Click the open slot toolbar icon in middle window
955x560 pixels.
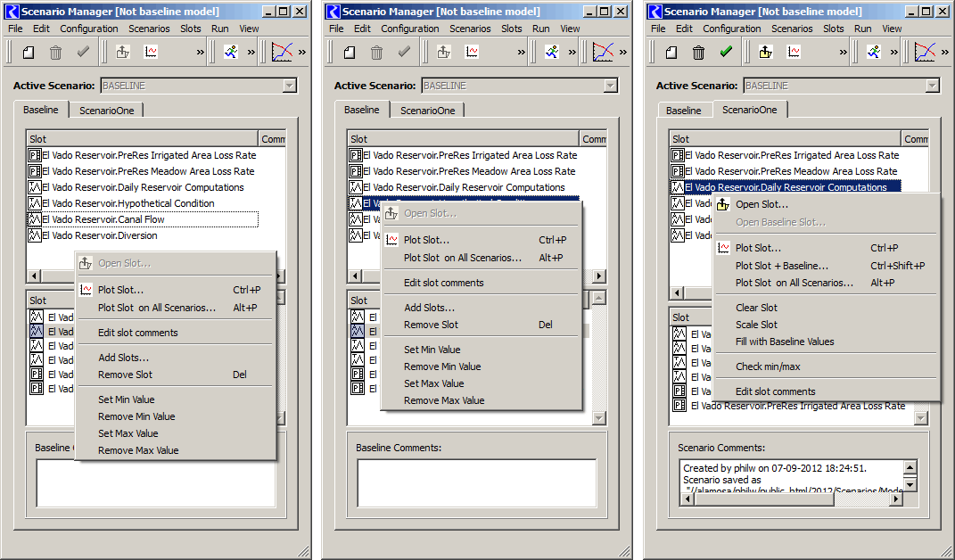(x=444, y=53)
